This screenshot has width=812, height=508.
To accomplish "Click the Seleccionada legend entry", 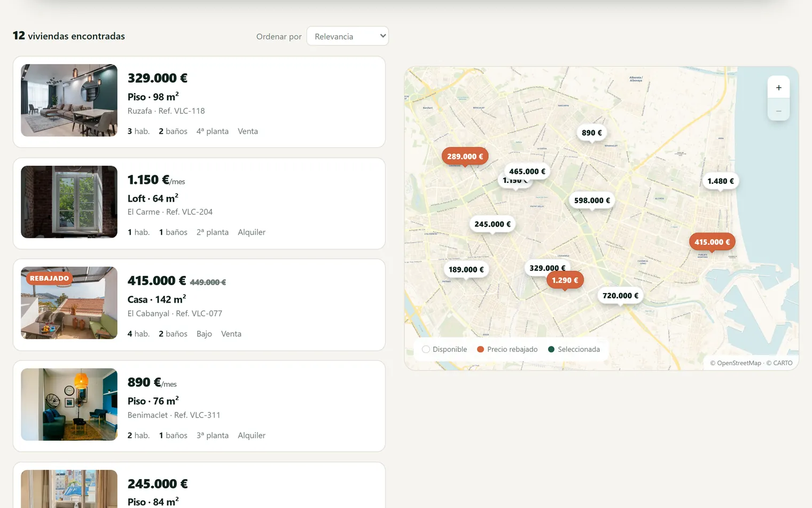I will pos(574,349).
